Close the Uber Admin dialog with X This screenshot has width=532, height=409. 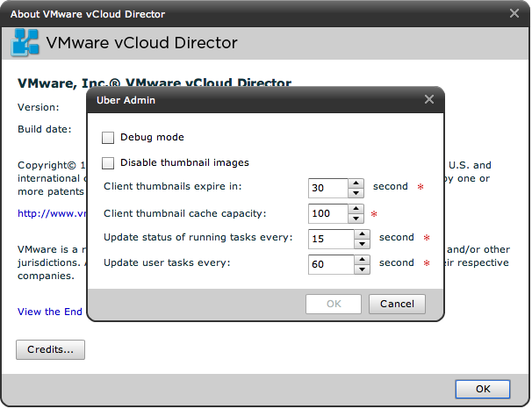click(x=429, y=99)
